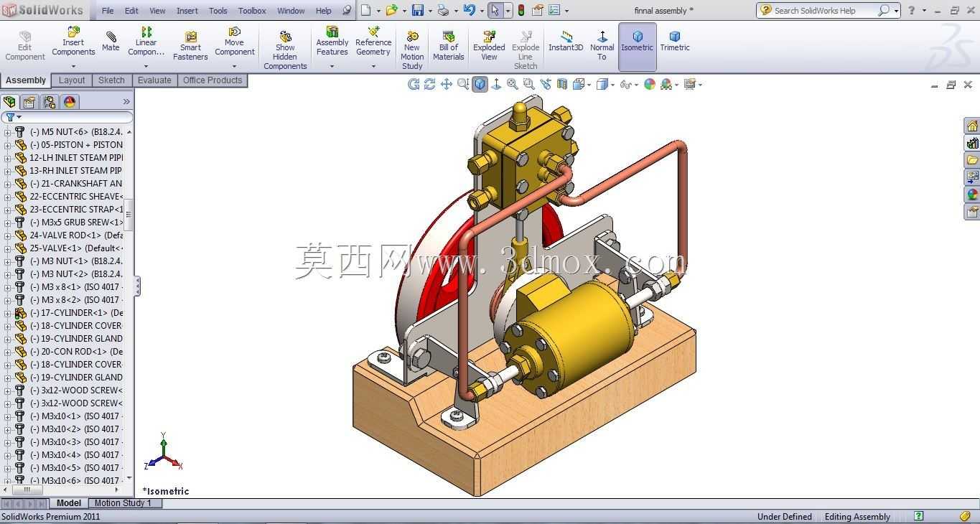Click the Print icon
Image resolution: width=980 pixels, height=524 pixels.
click(x=444, y=10)
